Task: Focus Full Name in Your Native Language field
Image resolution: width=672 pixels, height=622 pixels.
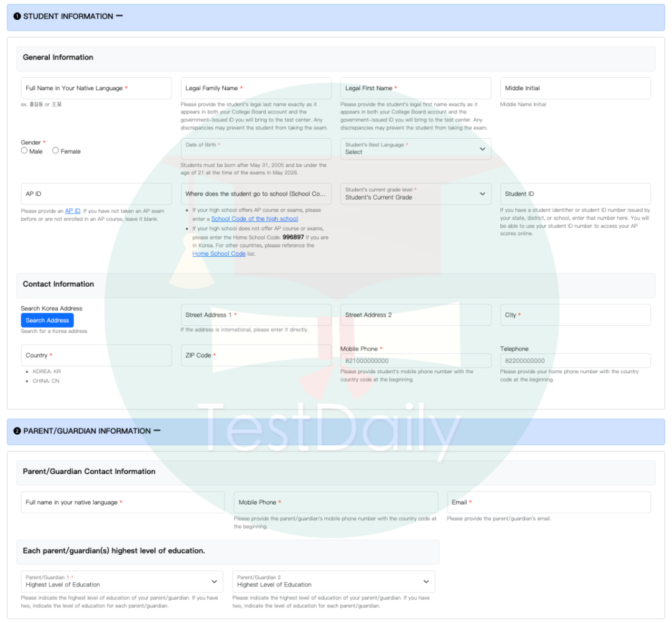Action: point(96,88)
